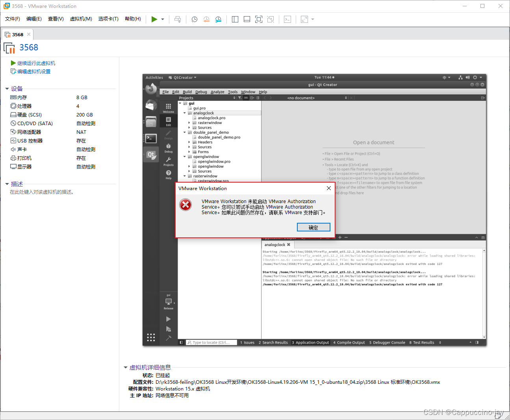Open the stretch display dropdown arrow

(313, 19)
